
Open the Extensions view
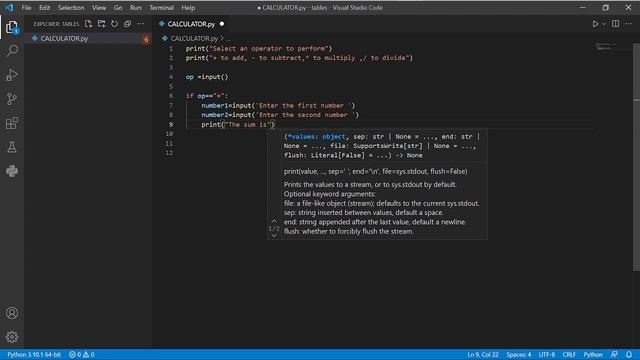pos(12,123)
